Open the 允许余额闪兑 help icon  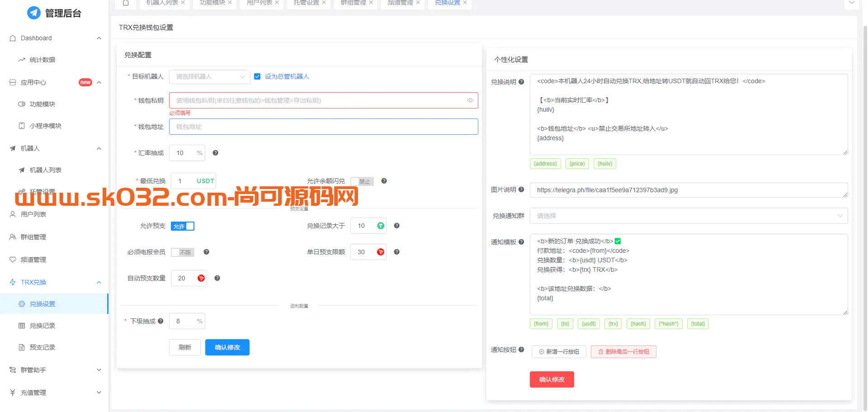[x=384, y=181]
